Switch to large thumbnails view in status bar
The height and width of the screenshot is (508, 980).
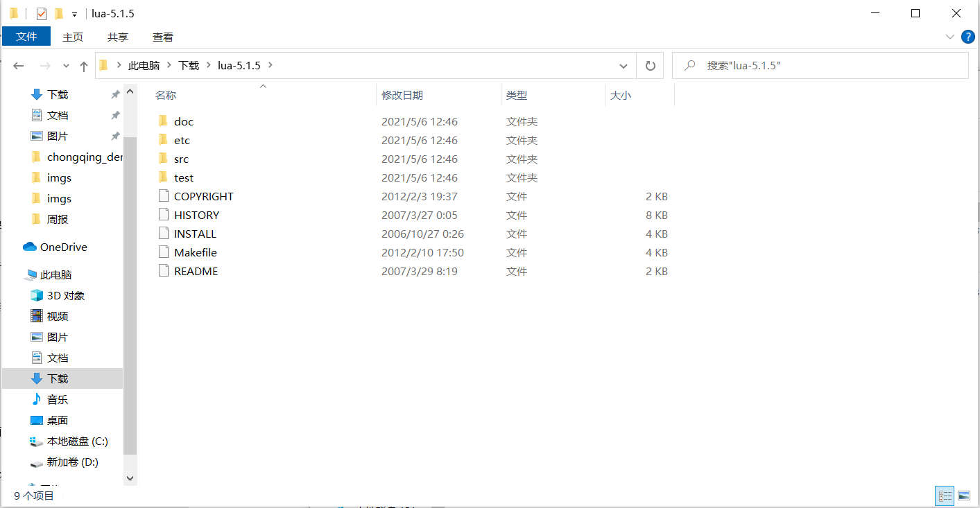(965, 496)
